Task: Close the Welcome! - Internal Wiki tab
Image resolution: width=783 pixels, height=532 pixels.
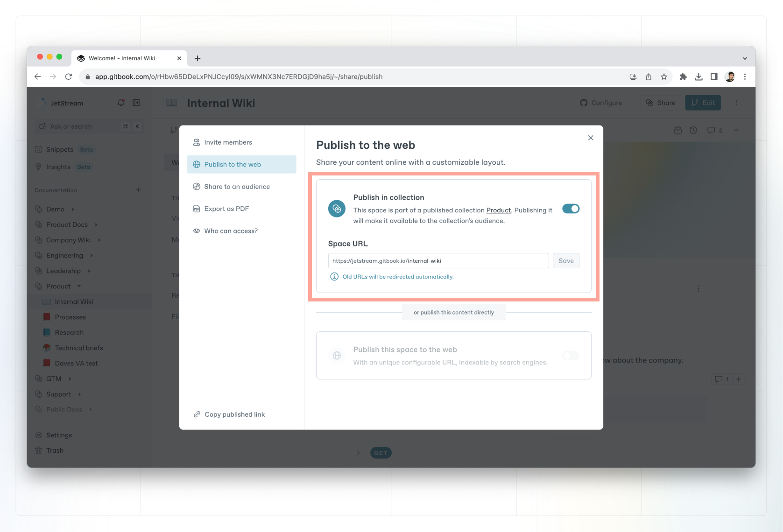Action: point(179,58)
